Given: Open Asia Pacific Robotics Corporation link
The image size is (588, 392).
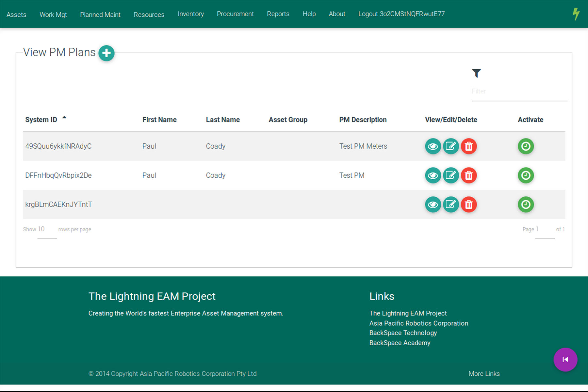Looking at the screenshot, I should (x=419, y=323).
